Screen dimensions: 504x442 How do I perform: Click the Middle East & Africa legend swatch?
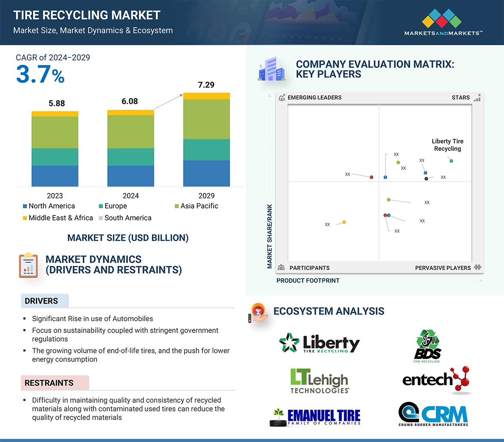coord(25,218)
